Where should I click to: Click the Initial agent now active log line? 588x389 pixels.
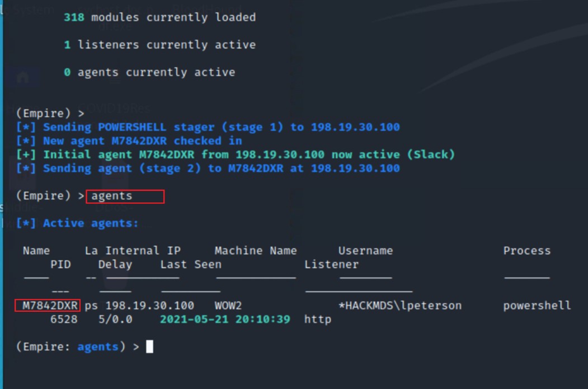click(235, 154)
